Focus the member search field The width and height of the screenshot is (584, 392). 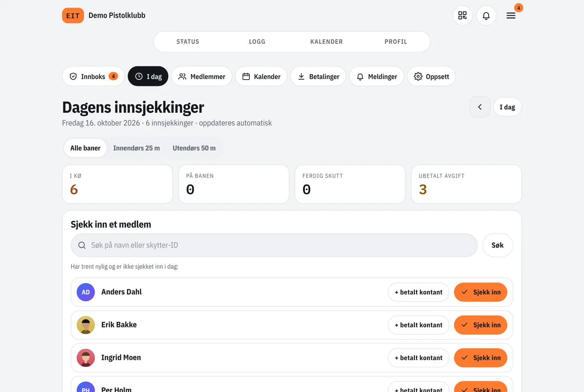click(x=274, y=245)
